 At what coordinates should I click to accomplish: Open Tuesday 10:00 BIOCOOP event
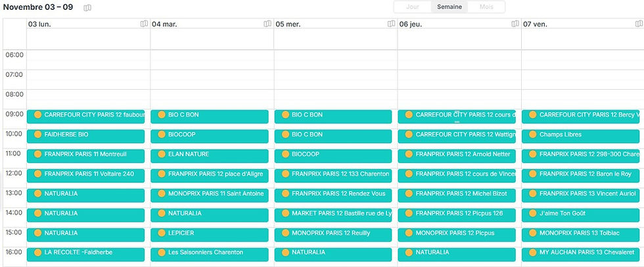coord(210,136)
